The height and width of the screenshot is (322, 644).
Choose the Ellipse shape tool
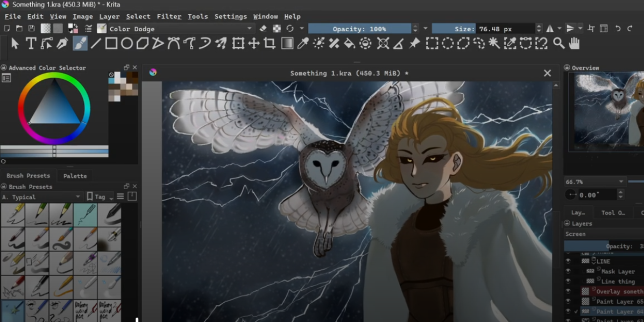[127, 44]
